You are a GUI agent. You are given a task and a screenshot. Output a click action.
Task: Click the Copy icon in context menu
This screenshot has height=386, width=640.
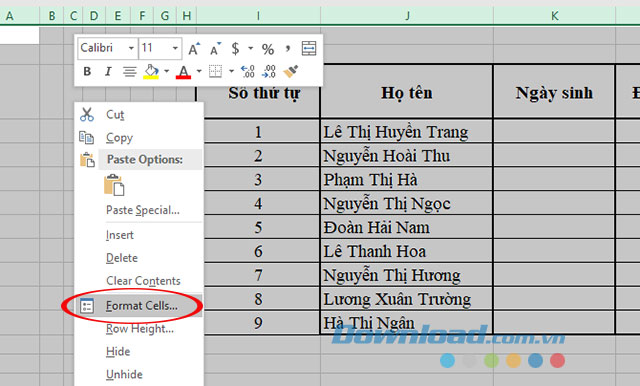(87, 138)
